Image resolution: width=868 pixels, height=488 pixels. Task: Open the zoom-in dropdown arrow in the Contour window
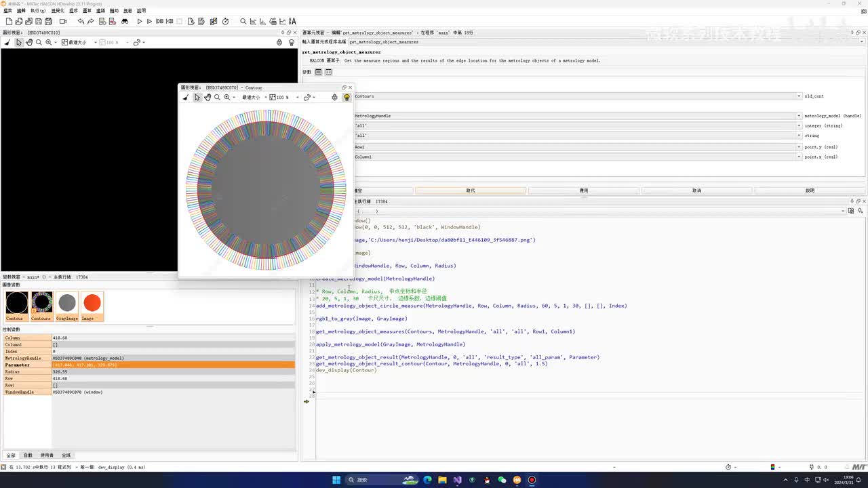pos(234,97)
